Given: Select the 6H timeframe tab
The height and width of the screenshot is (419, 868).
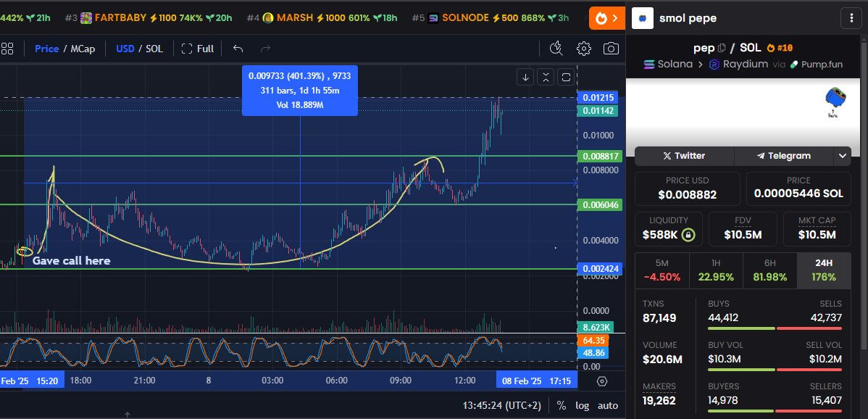Looking at the screenshot, I should pos(770,270).
